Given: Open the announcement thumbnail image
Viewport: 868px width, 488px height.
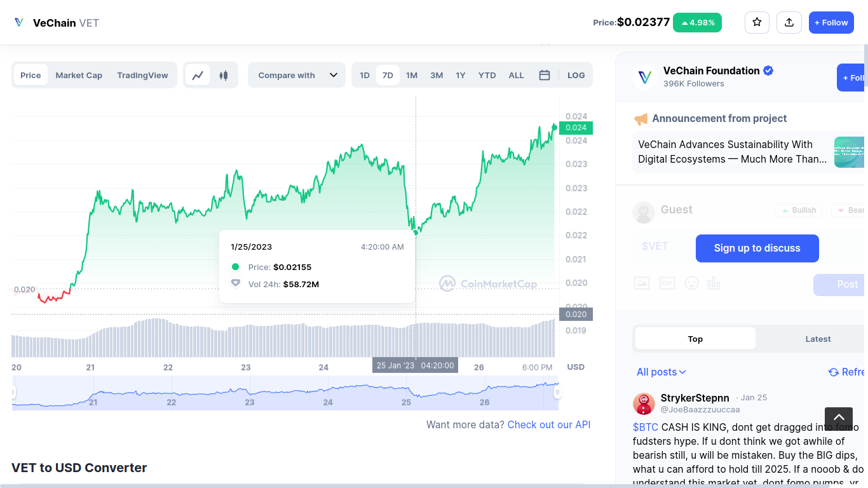Looking at the screenshot, I should coord(850,152).
